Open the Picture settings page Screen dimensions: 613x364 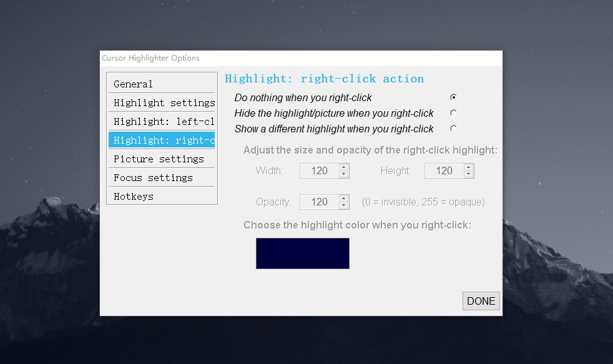click(x=162, y=159)
